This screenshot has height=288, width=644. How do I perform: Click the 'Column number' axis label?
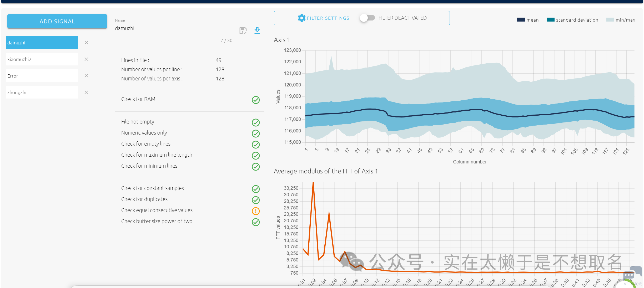click(x=470, y=162)
